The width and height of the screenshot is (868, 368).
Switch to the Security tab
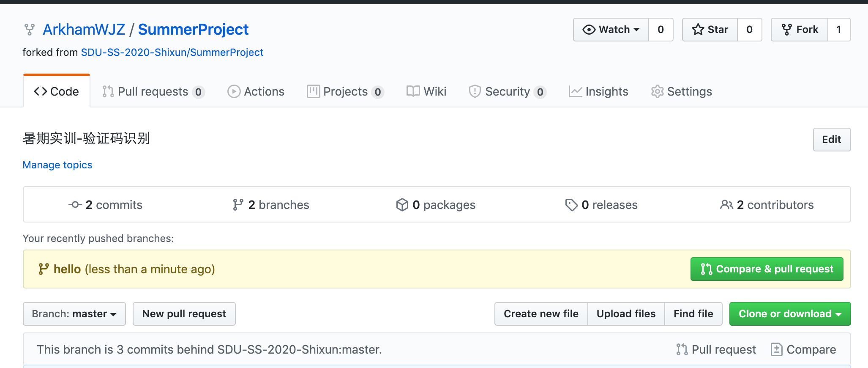click(x=508, y=91)
